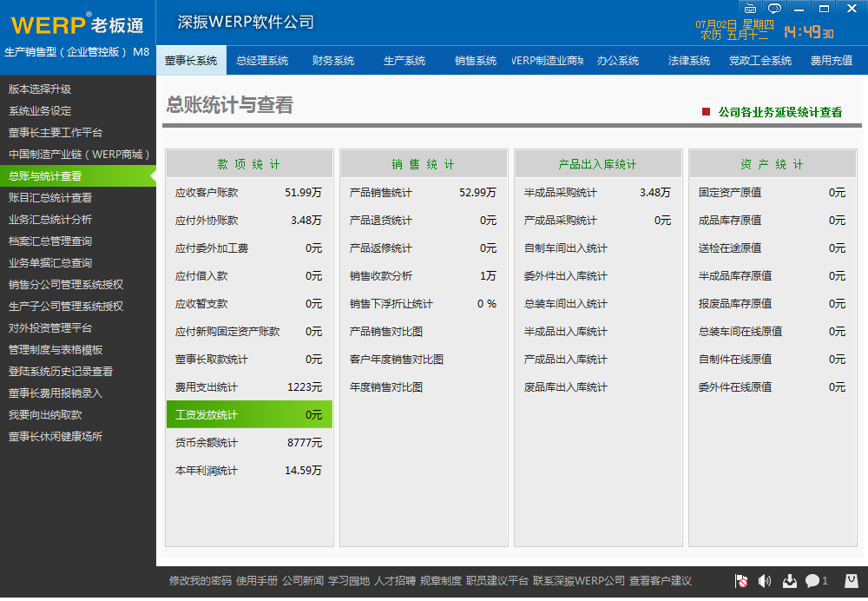This screenshot has width=868, height=601.
Task: Open 对外投资管理平台 in sidebar
Action: (x=78, y=328)
